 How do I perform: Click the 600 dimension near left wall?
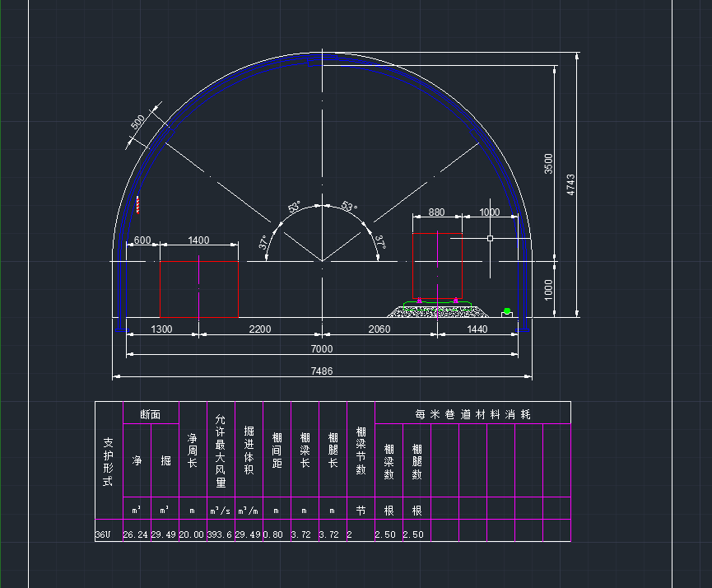pyautogui.click(x=142, y=240)
